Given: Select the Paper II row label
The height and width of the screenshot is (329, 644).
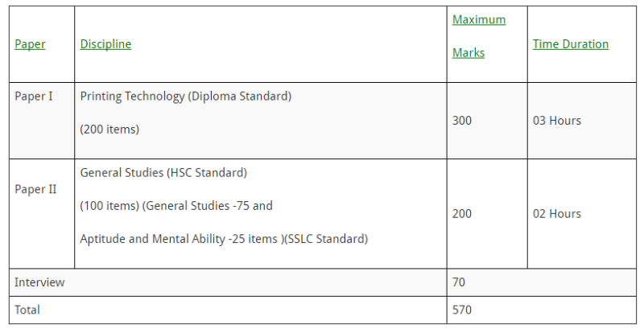Looking at the screenshot, I should [x=35, y=189].
